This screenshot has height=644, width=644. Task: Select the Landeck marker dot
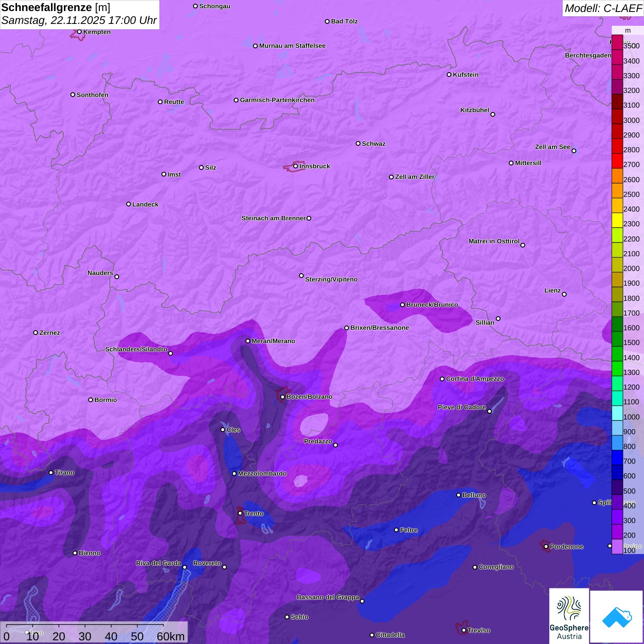coord(129,204)
